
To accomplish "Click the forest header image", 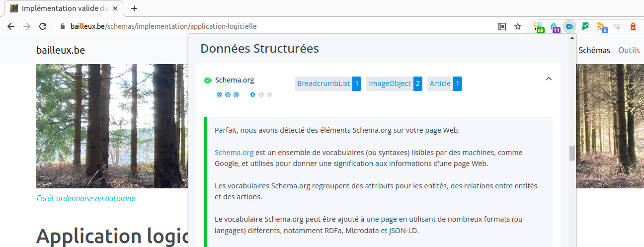I will (112, 126).
